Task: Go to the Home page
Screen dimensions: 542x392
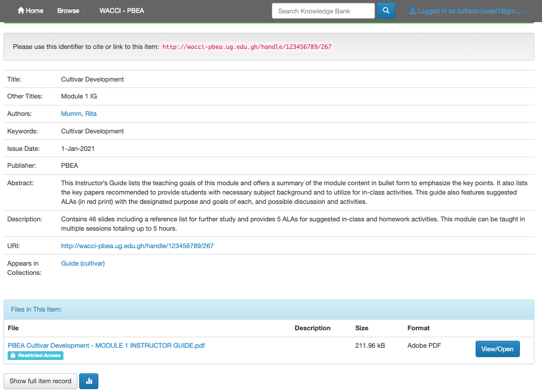Action: tap(30, 10)
